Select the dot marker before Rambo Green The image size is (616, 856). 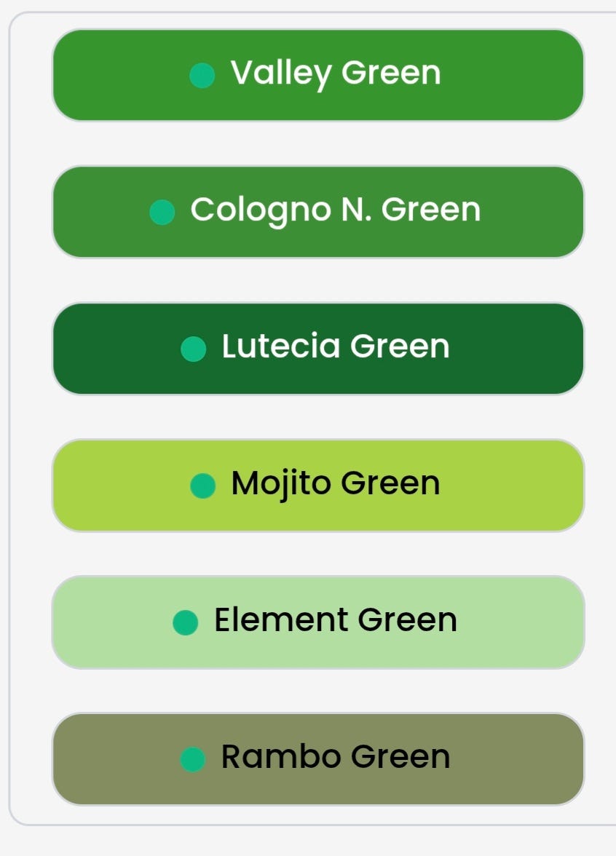[x=192, y=759]
